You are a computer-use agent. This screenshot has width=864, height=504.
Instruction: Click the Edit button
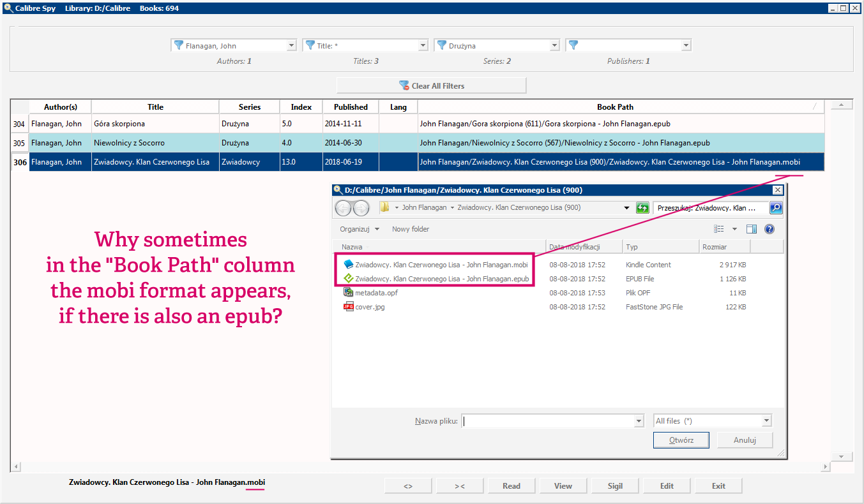click(667, 485)
